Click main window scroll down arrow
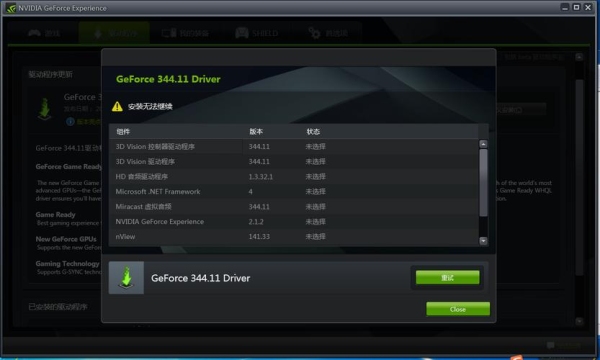600x360 pixels. (x=579, y=321)
